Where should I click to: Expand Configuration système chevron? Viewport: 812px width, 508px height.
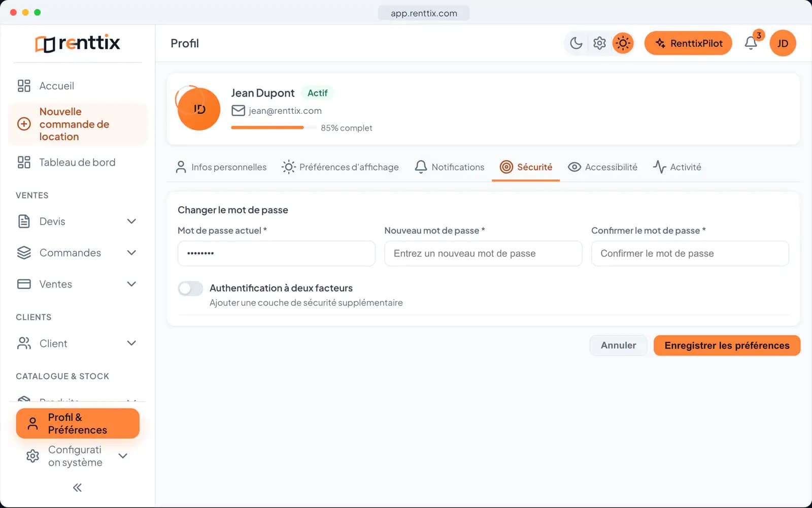(x=123, y=456)
